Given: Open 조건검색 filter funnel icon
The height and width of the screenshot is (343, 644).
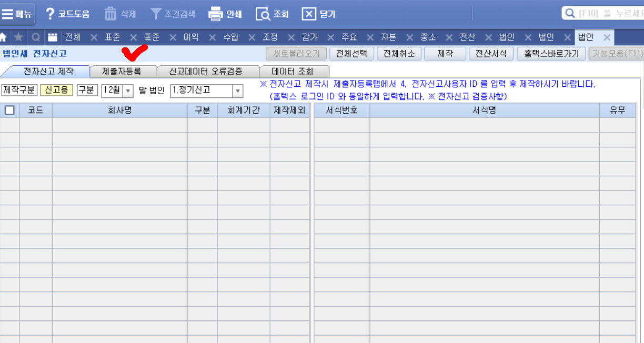Looking at the screenshot, I should tap(156, 14).
